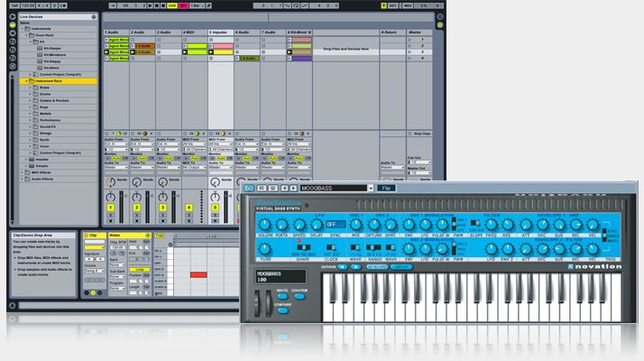Click the transport Record button
Screen dimensions: 644x361
click(x=163, y=5)
